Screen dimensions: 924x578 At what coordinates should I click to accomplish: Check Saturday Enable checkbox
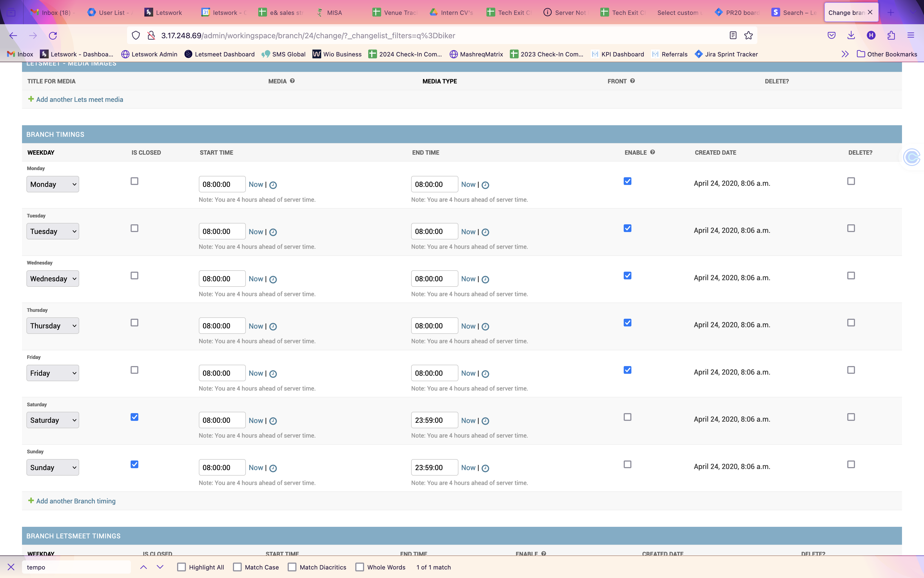click(x=627, y=417)
